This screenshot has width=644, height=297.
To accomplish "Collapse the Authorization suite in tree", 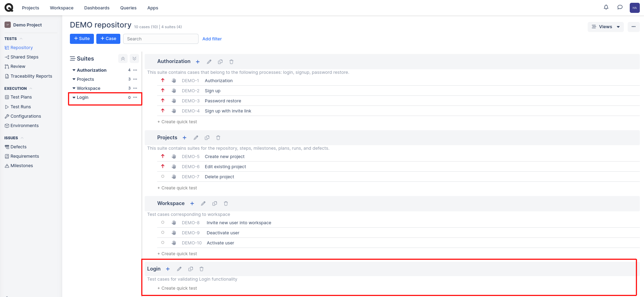I will 74,70.
